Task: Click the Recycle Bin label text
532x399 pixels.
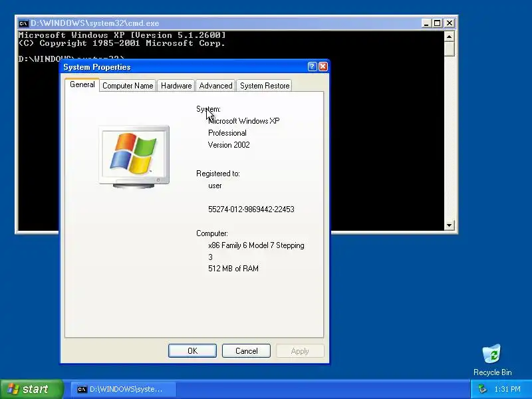Action: [x=492, y=372]
